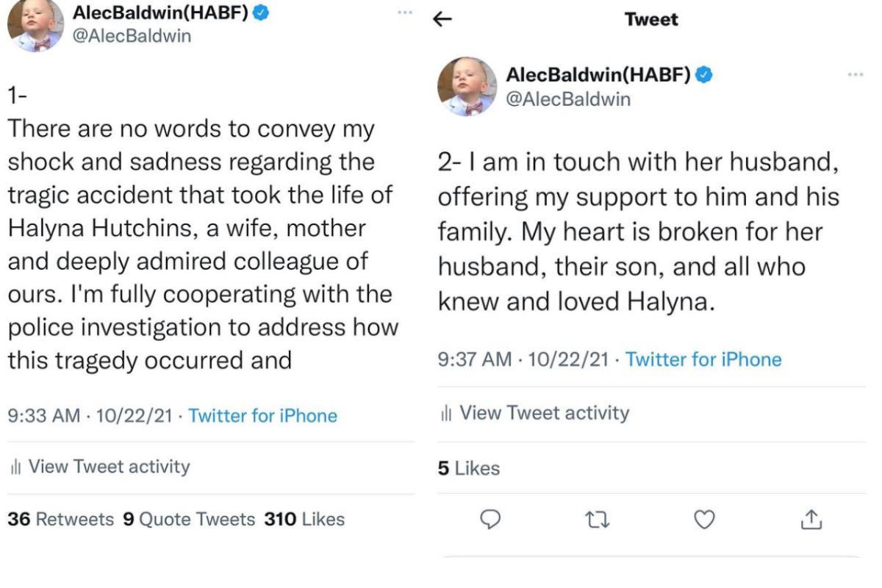This screenshot has width=882, height=588.
Task: Open right tweet profile picture
Action: pos(467,87)
